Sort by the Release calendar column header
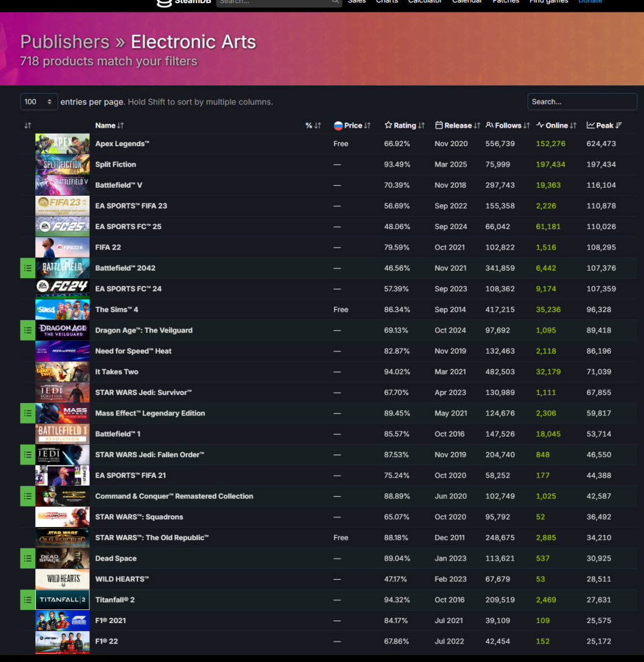This screenshot has height=662, width=644. 458,125
